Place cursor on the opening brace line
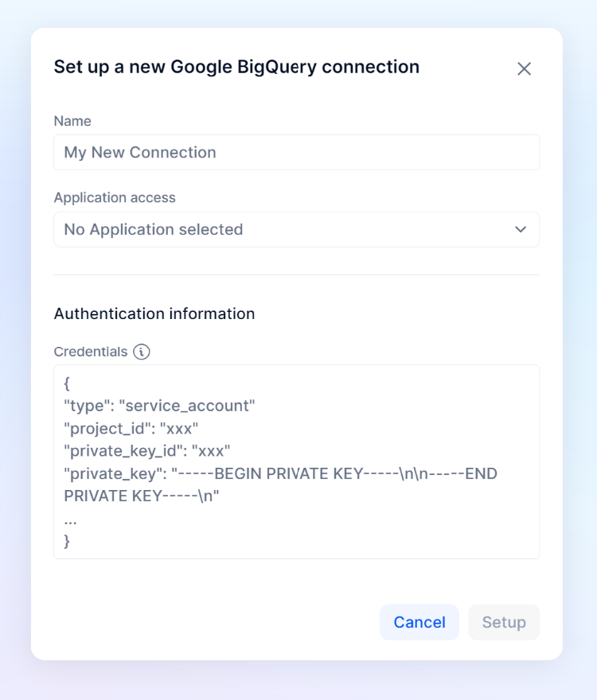The height and width of the screenshot is (700, 597). 67,383
